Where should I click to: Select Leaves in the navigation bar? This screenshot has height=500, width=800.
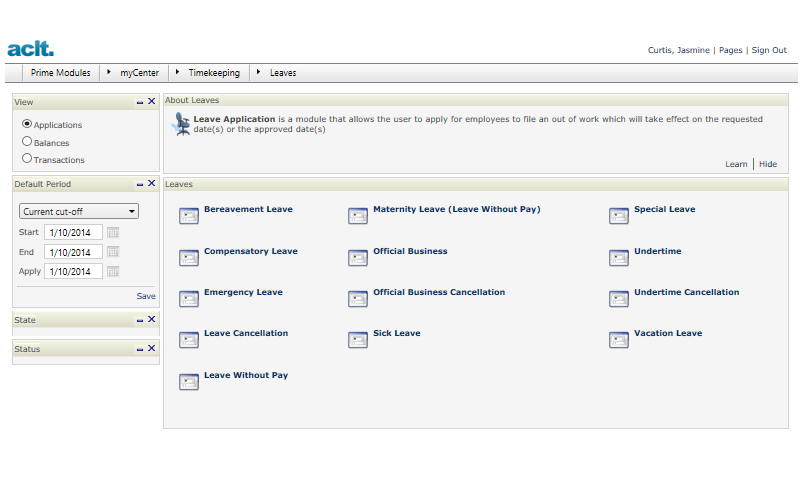283,73
